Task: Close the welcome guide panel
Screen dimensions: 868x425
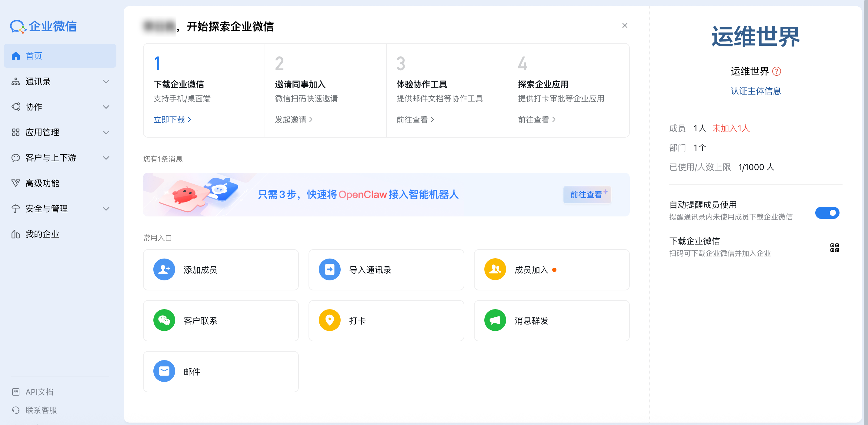Action: [x=624, y=25]
